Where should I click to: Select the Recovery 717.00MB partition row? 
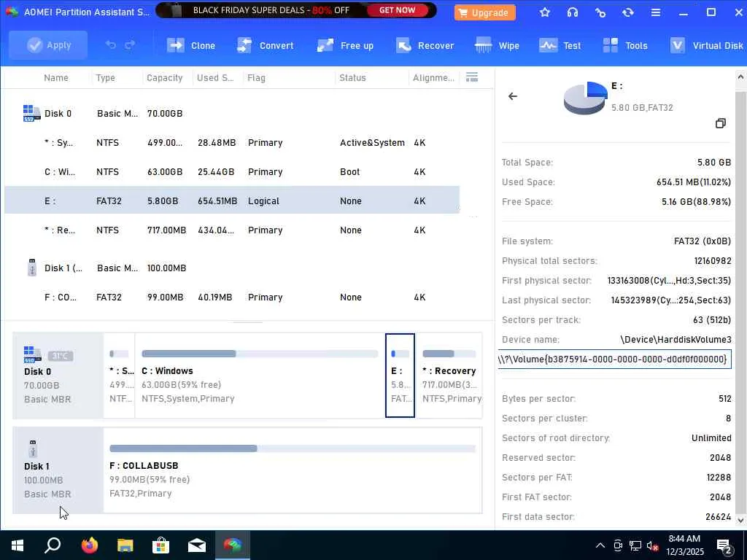pos(232,230)
